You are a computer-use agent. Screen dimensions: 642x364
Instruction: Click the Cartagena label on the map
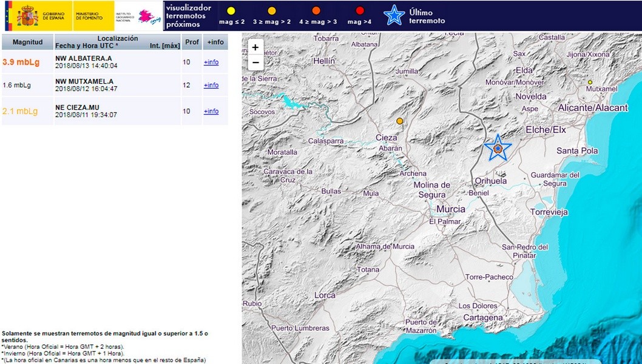[483, 318]
